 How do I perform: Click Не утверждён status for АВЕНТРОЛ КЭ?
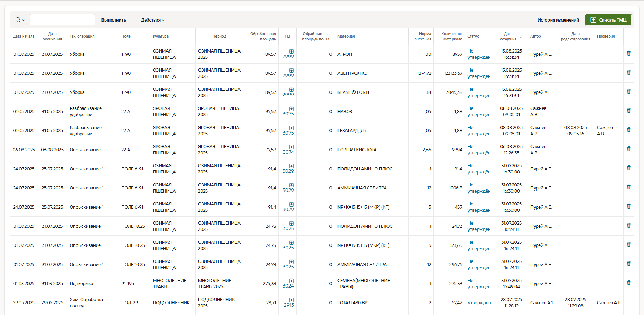(x=479, y=73)
